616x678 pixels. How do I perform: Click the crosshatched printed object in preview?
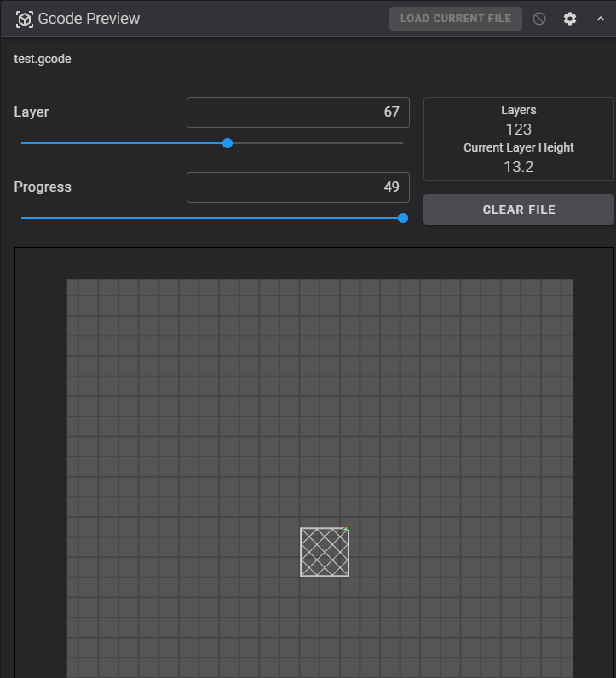(x=325, y=552)
